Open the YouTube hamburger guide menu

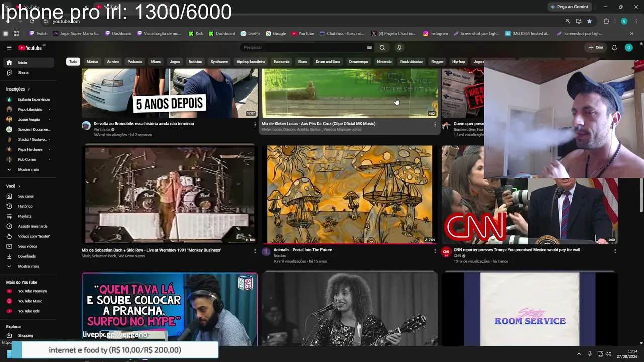point(9,48)
